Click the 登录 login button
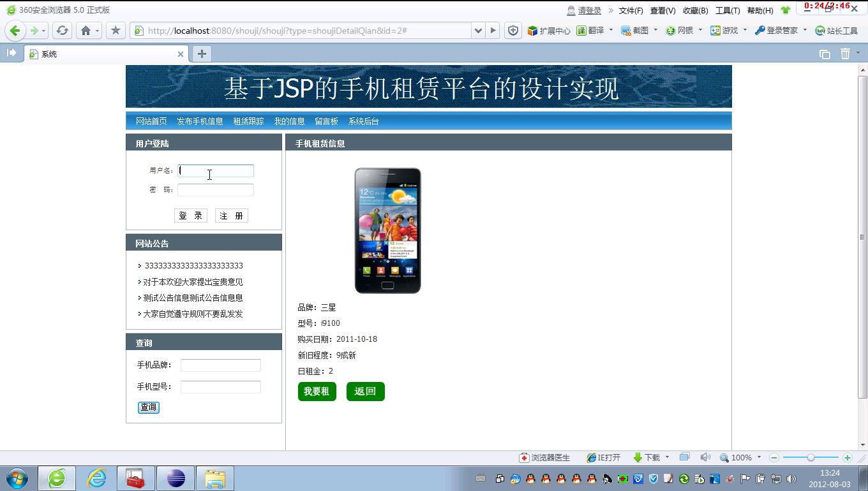The image size is (868, 491). coord(191,216)
